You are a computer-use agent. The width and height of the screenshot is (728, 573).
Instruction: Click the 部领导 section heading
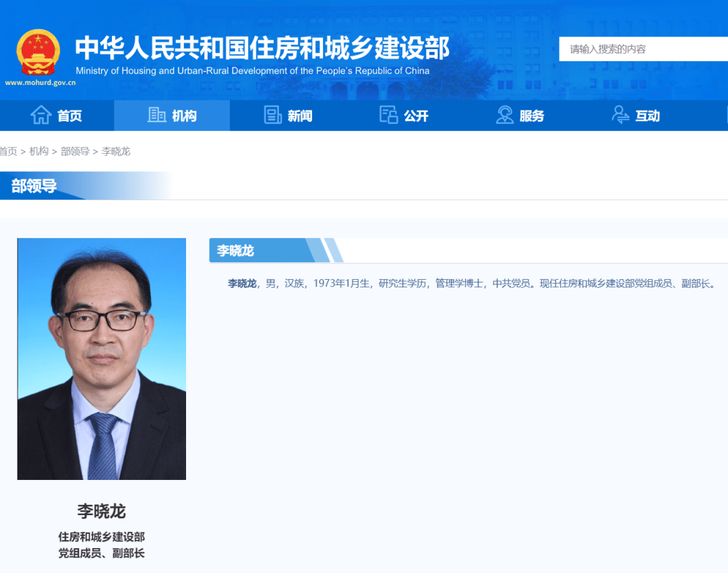pyautogui.click(x=34, y=186)
